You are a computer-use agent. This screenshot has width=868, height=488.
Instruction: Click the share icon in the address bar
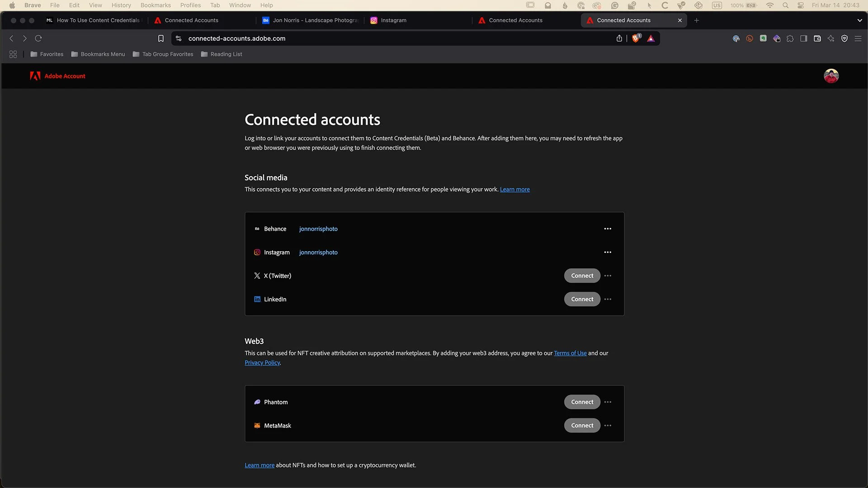pos(619,38)
